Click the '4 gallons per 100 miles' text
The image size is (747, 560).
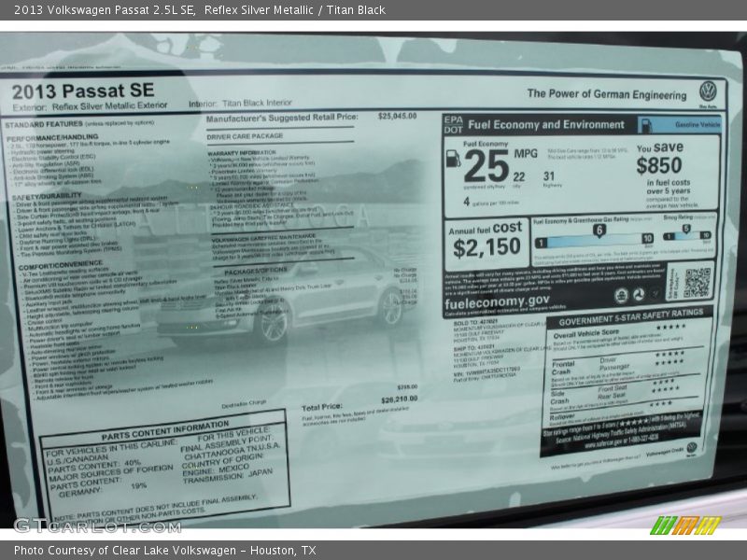(491, 202)
